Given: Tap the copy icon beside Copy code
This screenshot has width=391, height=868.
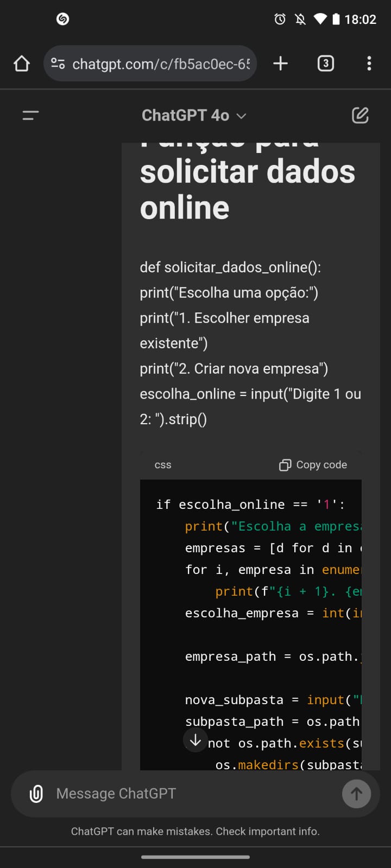Looking at the screenshot, I should [285, 465].
